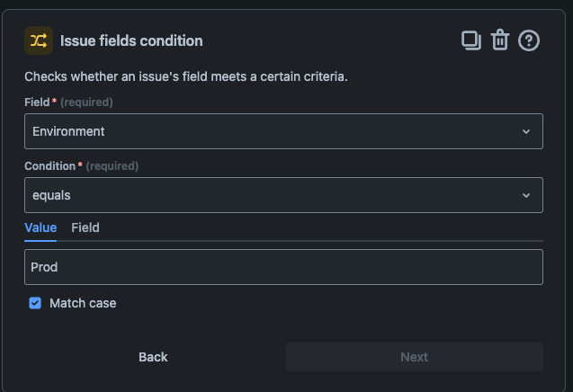Switch to the Field tab

pyautogui.click(x=85, y=227)
